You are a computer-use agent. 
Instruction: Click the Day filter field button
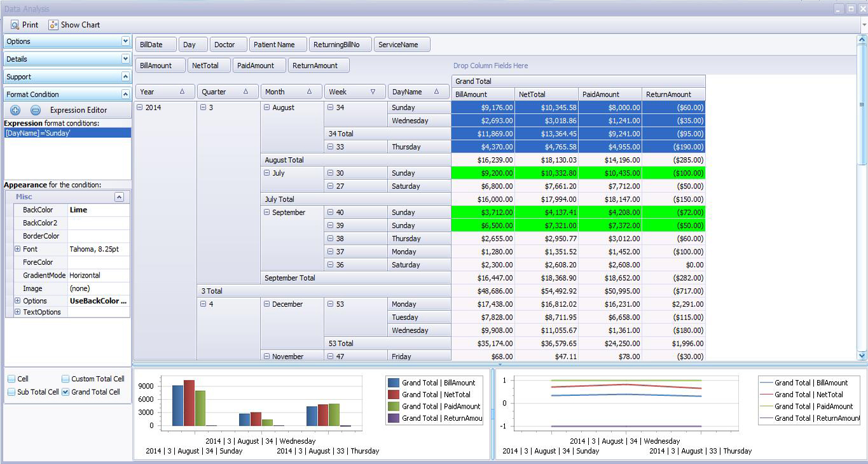pos(193,45)
